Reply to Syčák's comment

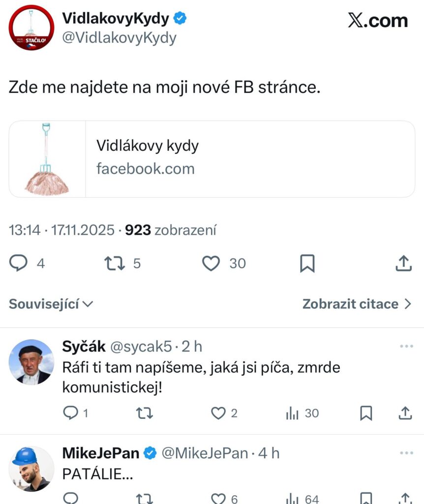71,413
